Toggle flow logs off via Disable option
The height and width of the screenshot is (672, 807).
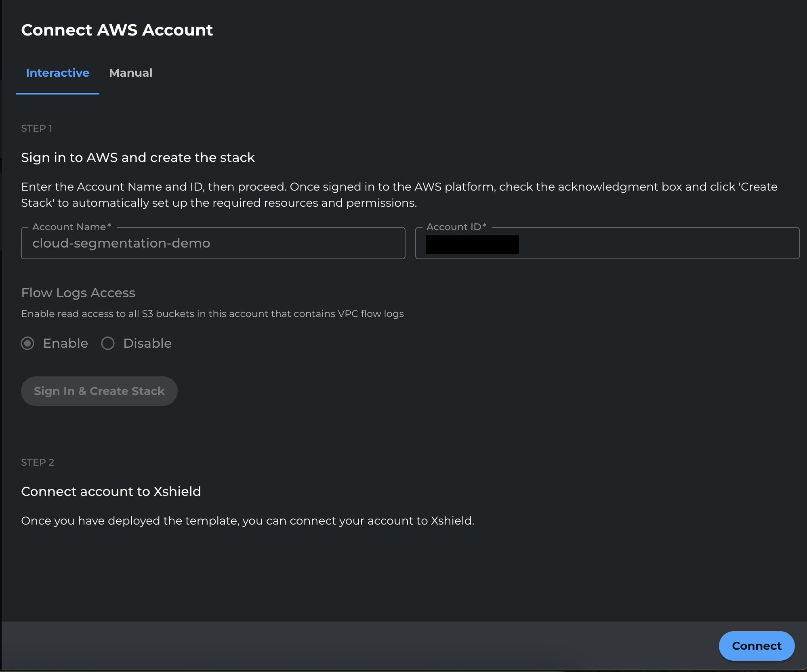click(107, 344)
